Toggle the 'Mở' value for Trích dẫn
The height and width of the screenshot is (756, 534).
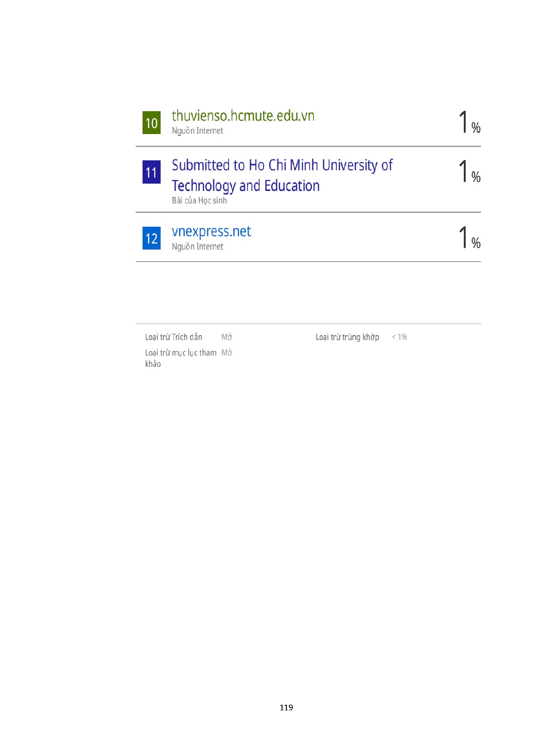click(x=227, y=337)
